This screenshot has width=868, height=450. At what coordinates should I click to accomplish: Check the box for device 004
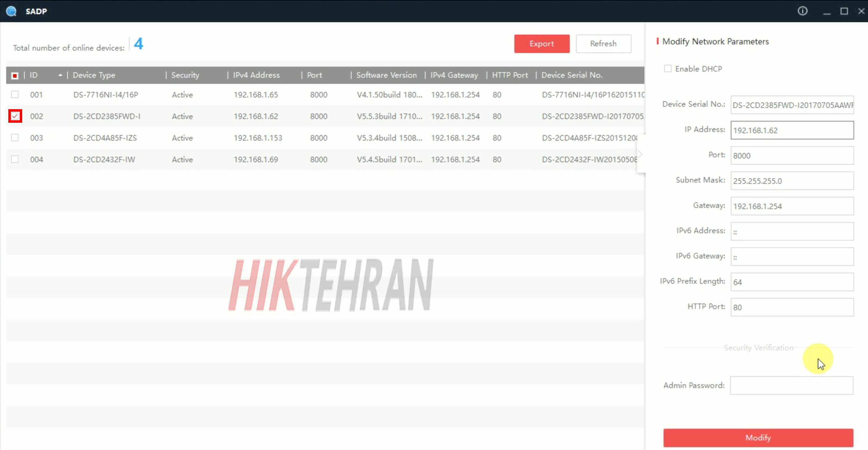click(x=15, y=159)
